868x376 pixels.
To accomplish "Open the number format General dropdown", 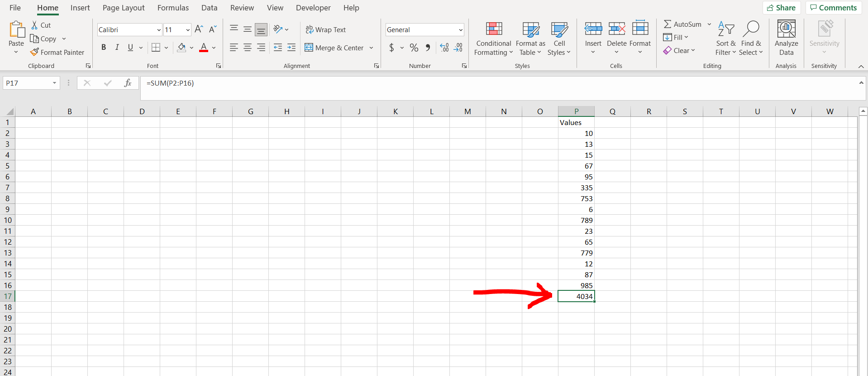I will tap(461, 30).
